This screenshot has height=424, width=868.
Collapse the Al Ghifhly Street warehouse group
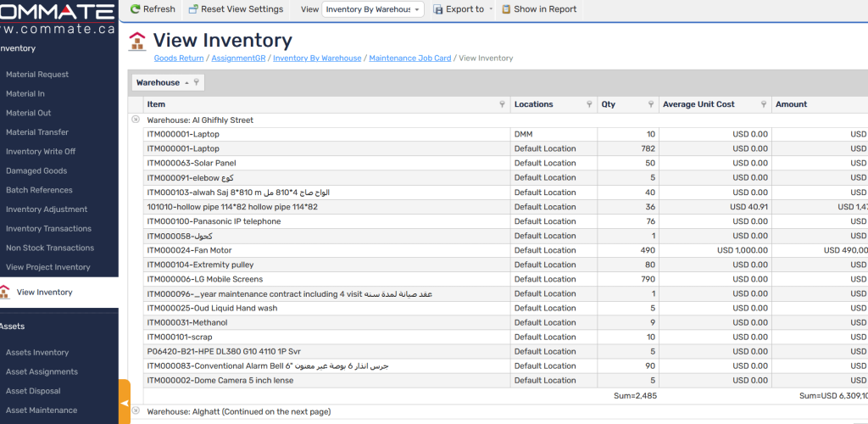coord(136,120)
